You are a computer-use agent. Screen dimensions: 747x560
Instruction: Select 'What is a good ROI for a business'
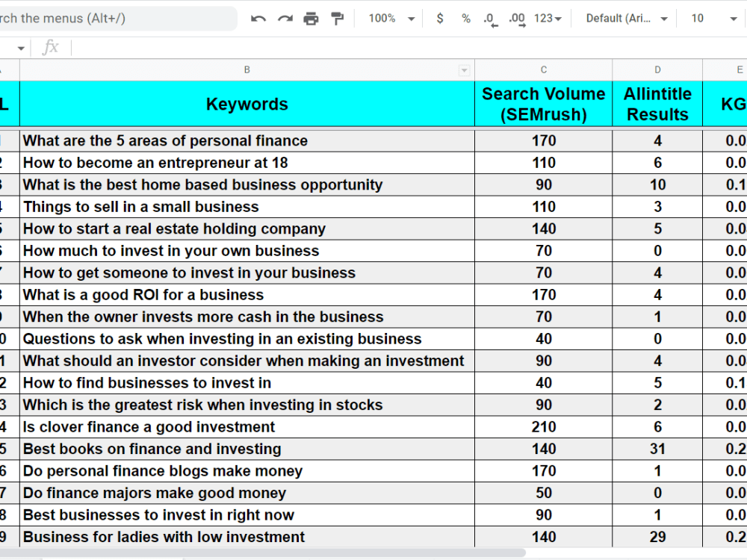click(x=247, y=295)
